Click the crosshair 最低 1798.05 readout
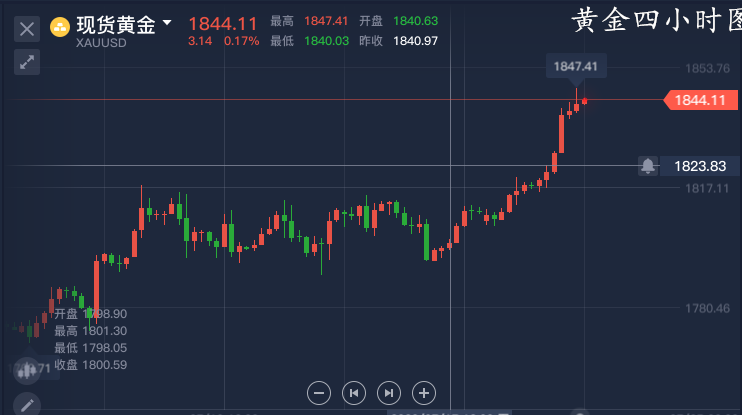This screenshot has height=415, width=742. pos(90,348)
